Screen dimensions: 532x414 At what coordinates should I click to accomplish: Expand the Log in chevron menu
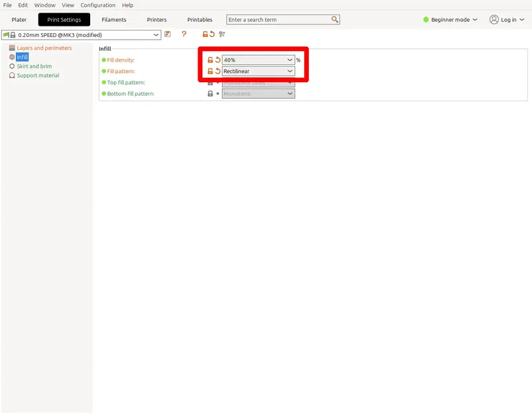click(x=522, y=19)
